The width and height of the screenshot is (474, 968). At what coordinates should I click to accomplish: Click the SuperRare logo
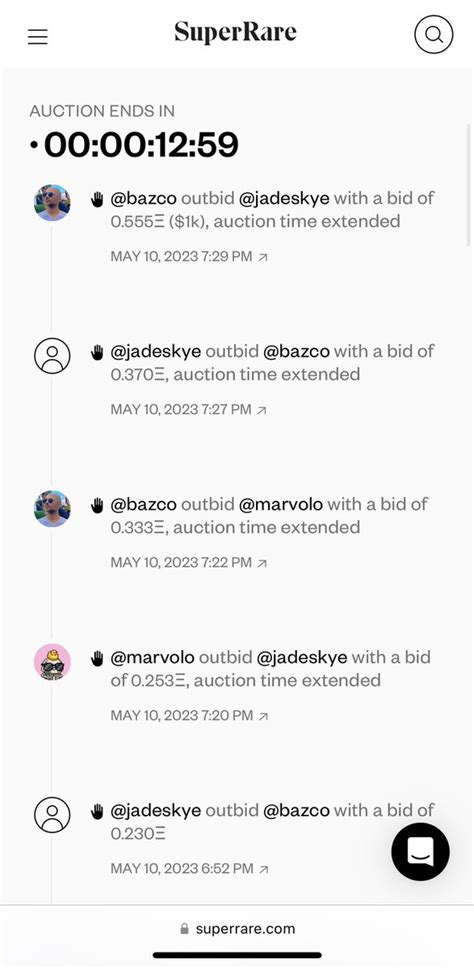(235, 33)
